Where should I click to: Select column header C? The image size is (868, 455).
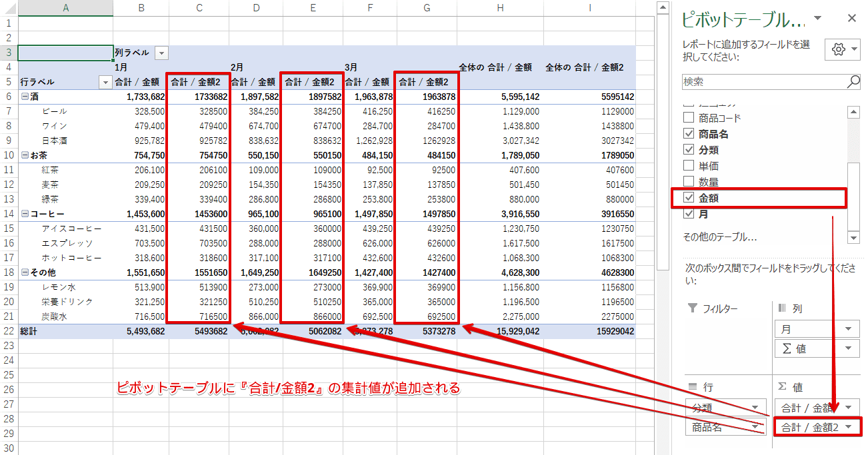(198, 8)
